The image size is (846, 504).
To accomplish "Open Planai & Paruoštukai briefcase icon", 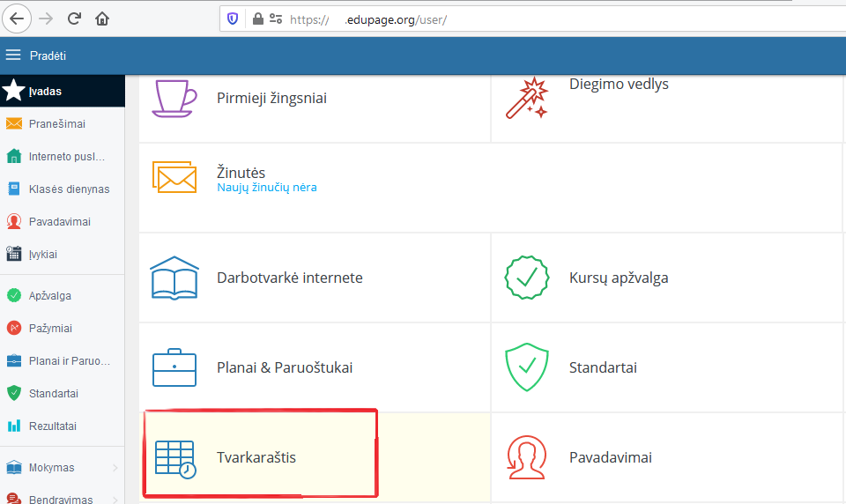I will 174,367.
